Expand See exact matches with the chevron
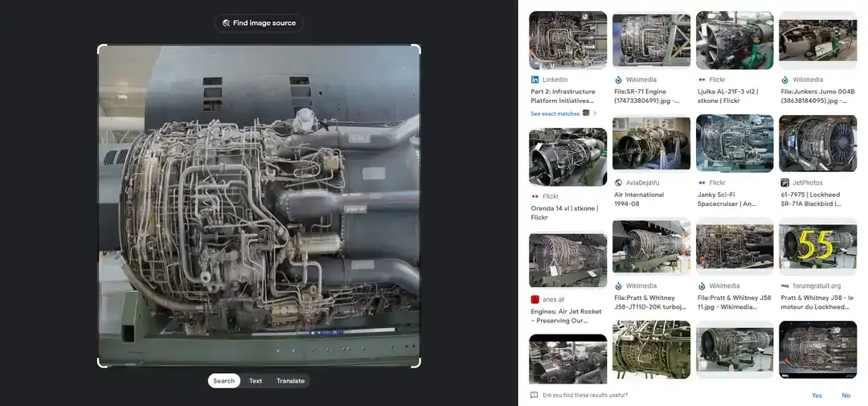Screen dimensions: 868x406 pos(595,113)
